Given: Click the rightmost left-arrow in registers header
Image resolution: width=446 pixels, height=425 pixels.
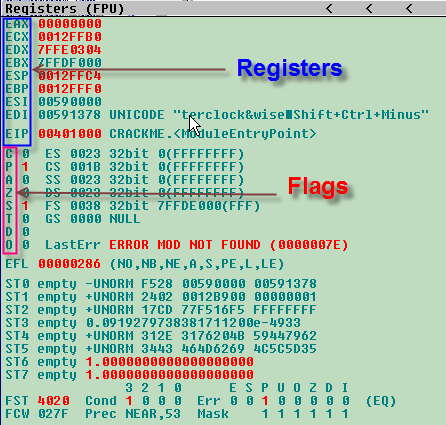Looking at the screenshot, I should coord(409,9).
